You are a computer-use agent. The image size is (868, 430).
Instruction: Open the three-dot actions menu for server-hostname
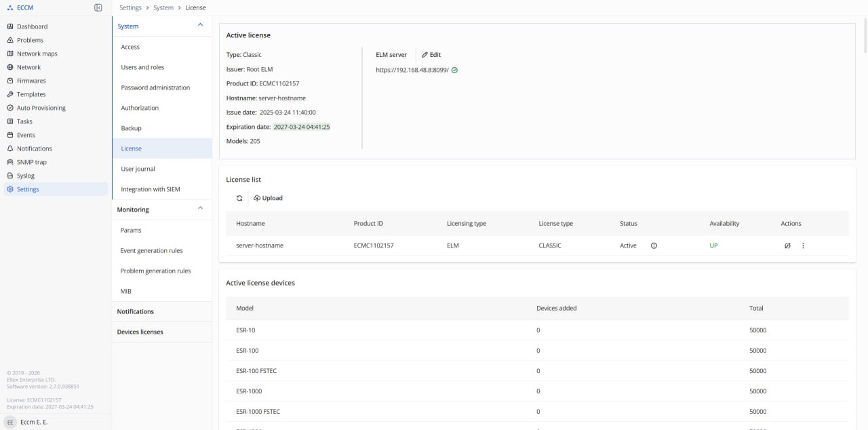(803, 246)
